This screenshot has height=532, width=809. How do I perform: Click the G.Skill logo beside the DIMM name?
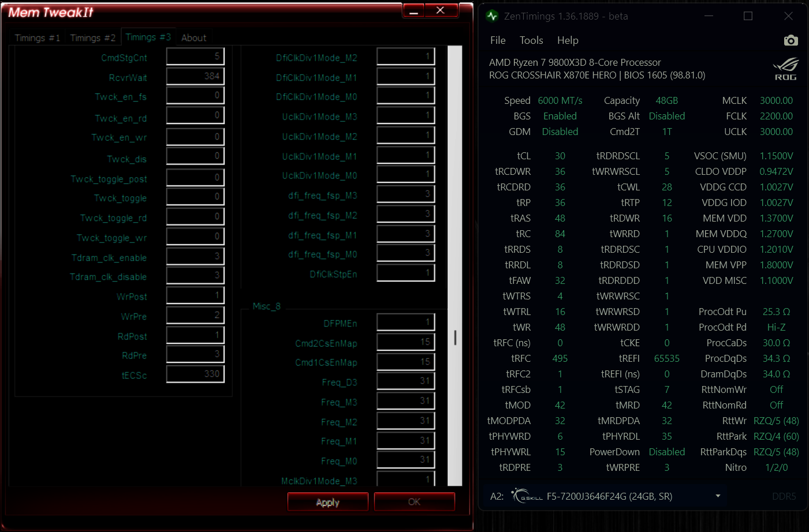coord(527,495)
